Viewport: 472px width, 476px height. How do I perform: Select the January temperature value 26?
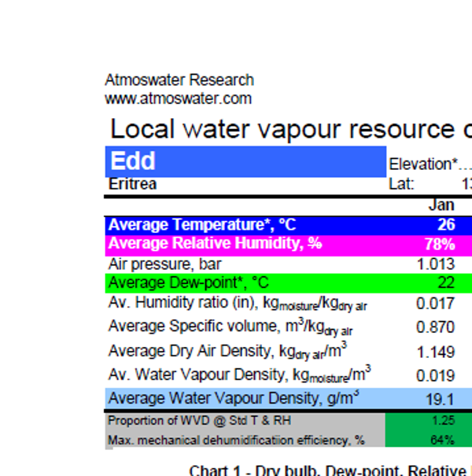446,225
